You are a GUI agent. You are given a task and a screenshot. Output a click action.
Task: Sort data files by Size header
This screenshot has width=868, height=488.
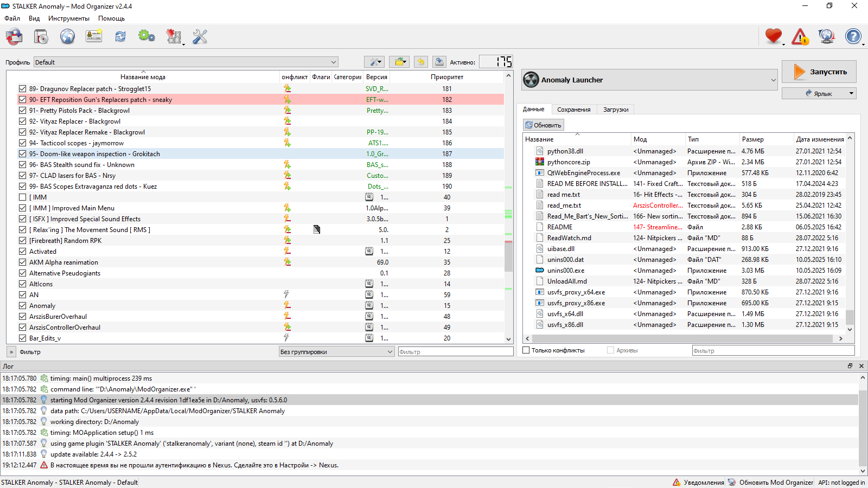(x=766, y=139)
